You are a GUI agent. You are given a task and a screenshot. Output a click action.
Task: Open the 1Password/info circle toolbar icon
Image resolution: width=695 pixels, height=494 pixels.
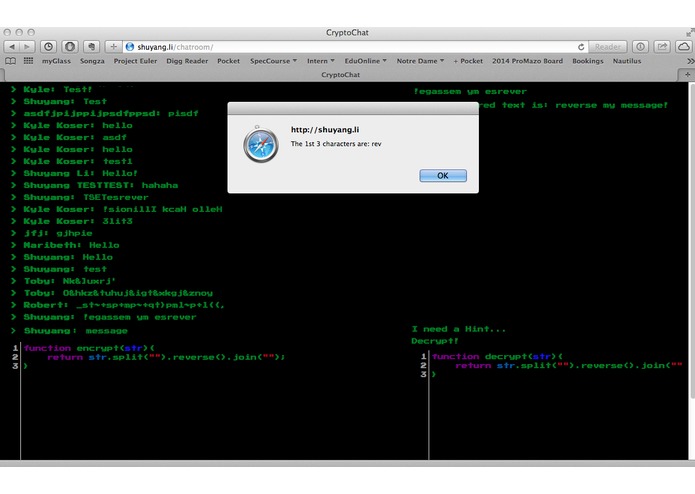click(x=640, y=47)
